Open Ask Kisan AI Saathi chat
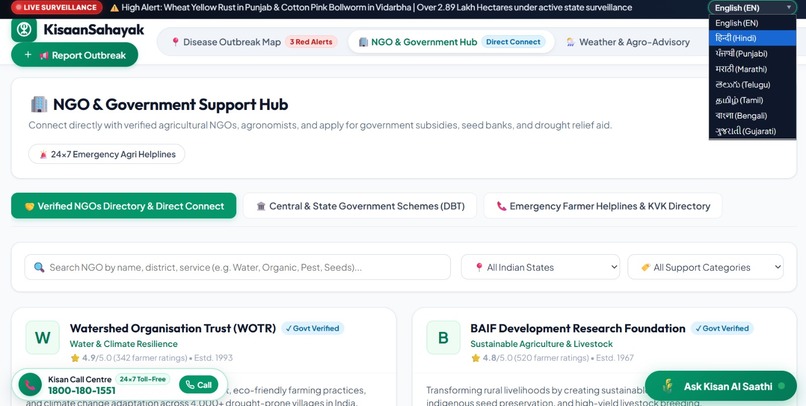 coord(721,386)
